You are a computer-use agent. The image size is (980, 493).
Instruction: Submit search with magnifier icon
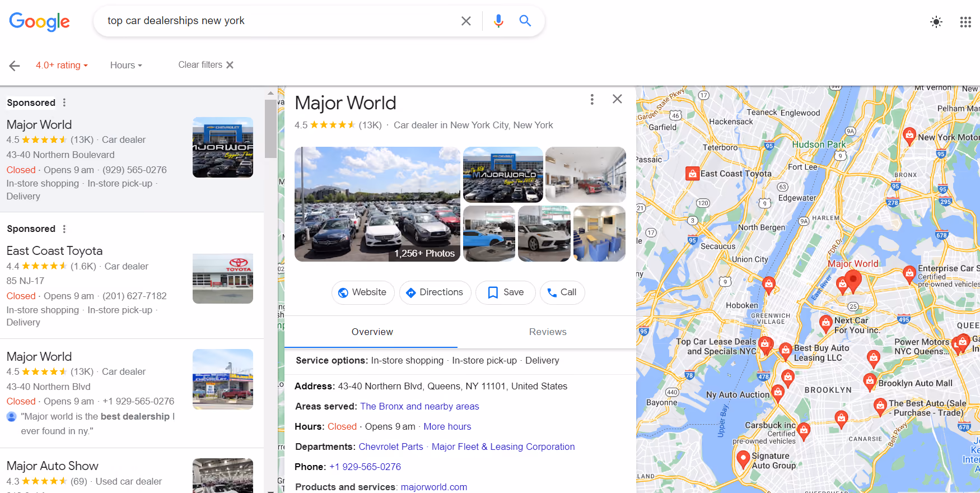(525, 21)
